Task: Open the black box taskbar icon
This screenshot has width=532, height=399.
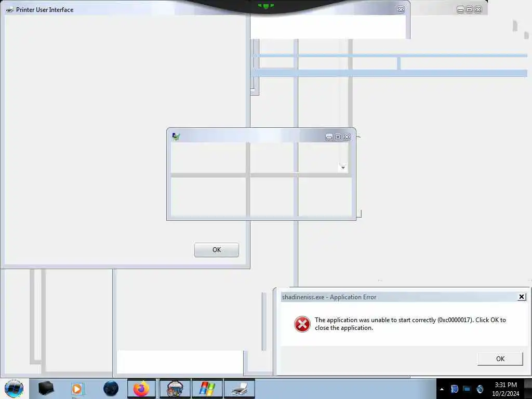Action: pyautogui.click(x=46, y=389)
